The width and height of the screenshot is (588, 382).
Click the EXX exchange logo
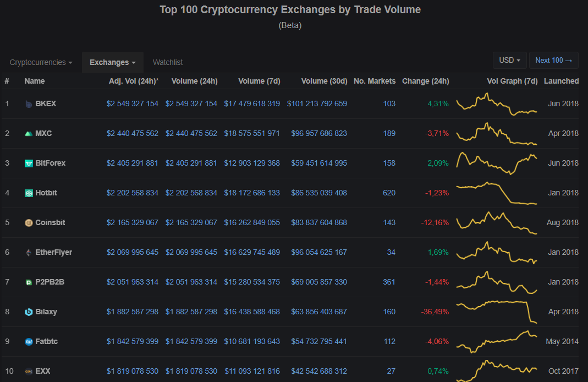point(29,371)
